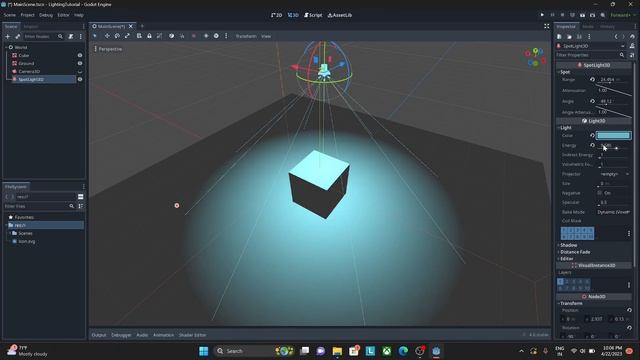Collapse the Light section
This screenshot has width=640, height=360.
tap(565, 128)
